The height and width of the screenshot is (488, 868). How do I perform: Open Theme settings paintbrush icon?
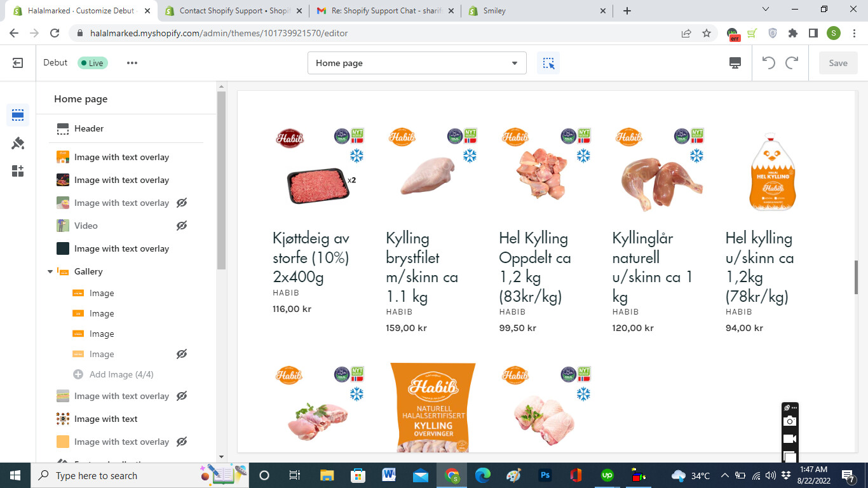pos(18,144)
